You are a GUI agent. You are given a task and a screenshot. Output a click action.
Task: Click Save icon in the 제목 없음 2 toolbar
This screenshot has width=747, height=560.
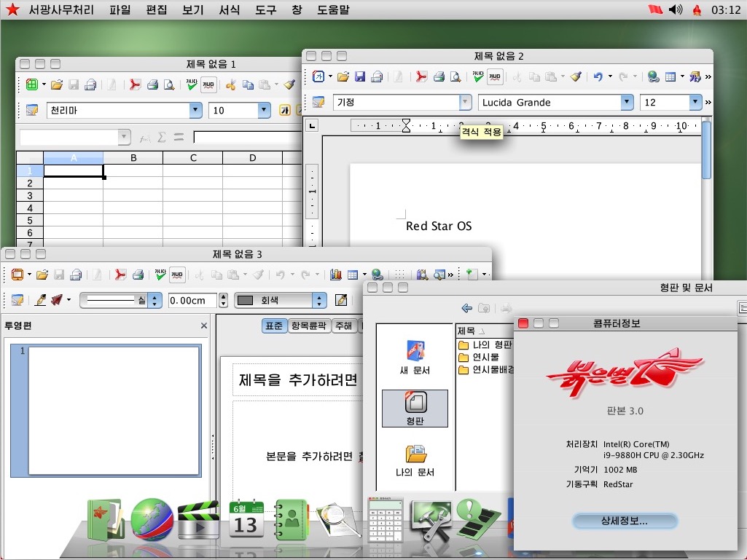(x=360, y=76)
